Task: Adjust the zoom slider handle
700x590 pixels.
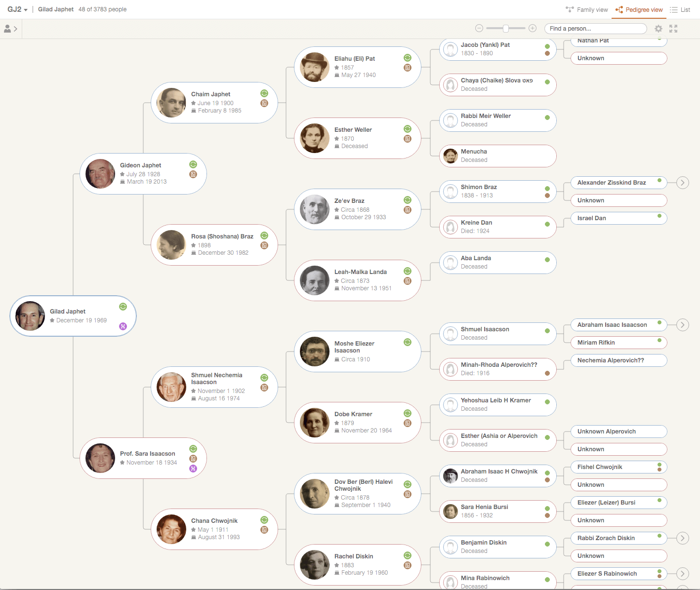Action: click(x=506, y=28)
